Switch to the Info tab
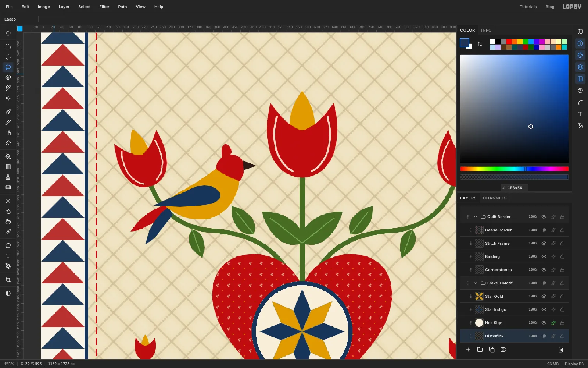The image size is (588, 368). click(x=486, y=30)
